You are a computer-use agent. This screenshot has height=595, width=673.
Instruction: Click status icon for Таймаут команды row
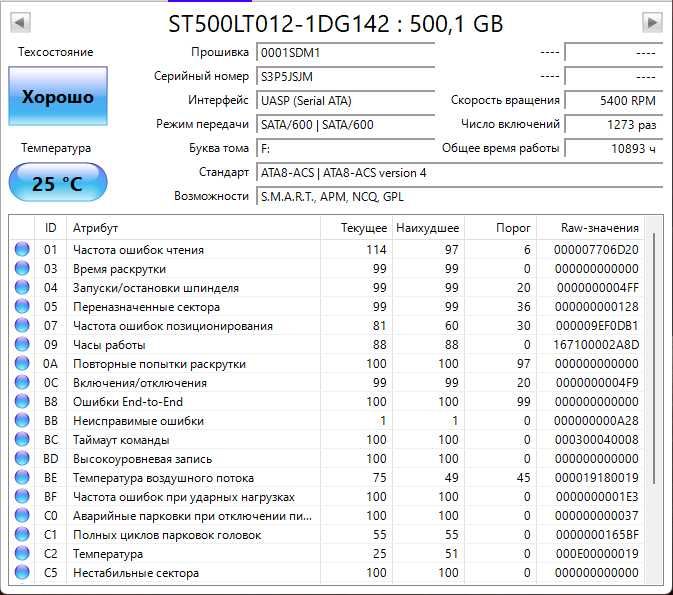pos(22,440)
